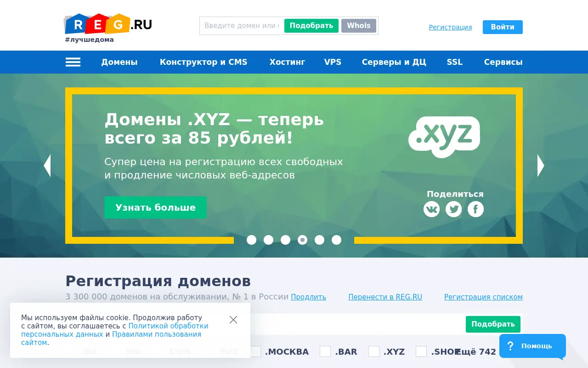The image size is (588, 368).
Task: Select fifth carousel dot
Action: 319,240
